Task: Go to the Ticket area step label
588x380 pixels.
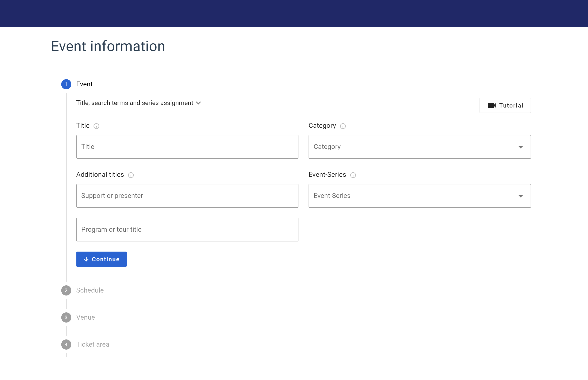Action: coord(92,344)
